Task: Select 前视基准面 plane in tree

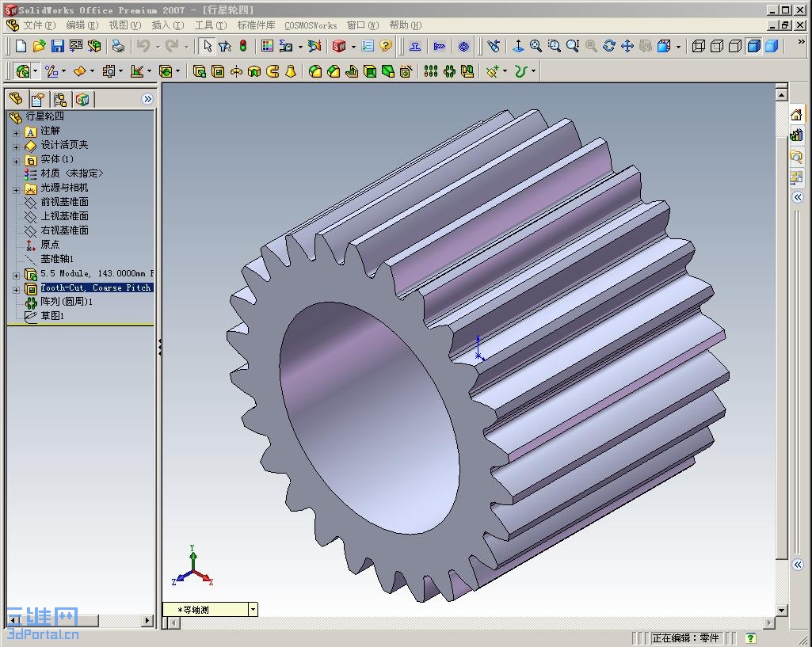Action: tap(64, 202)
